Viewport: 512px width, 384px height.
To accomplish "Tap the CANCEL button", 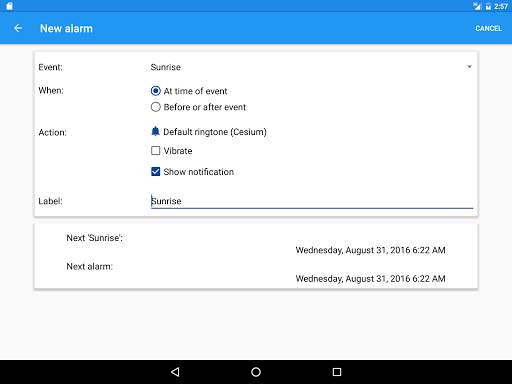I will [488, 28].
